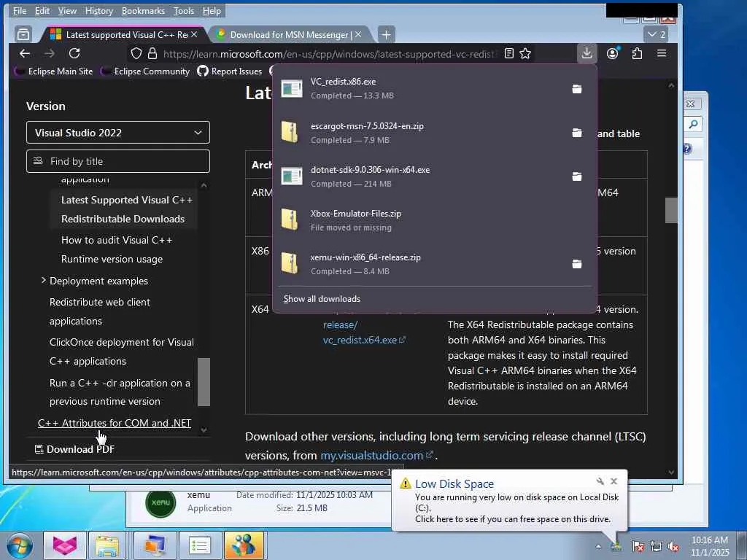Click the VC_redist.x86.exe file icon
The width and height of the screenshot is (747, 560).
pyautogui.click(x=292, y=88)
